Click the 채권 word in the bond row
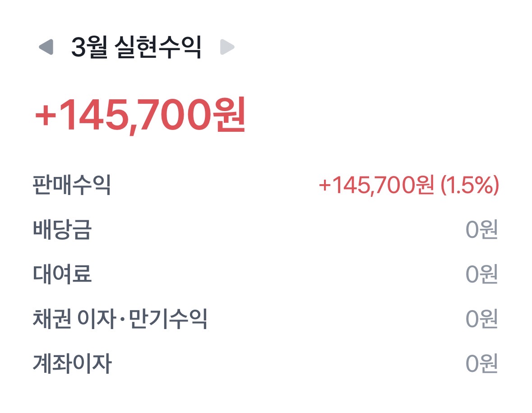 52,319
